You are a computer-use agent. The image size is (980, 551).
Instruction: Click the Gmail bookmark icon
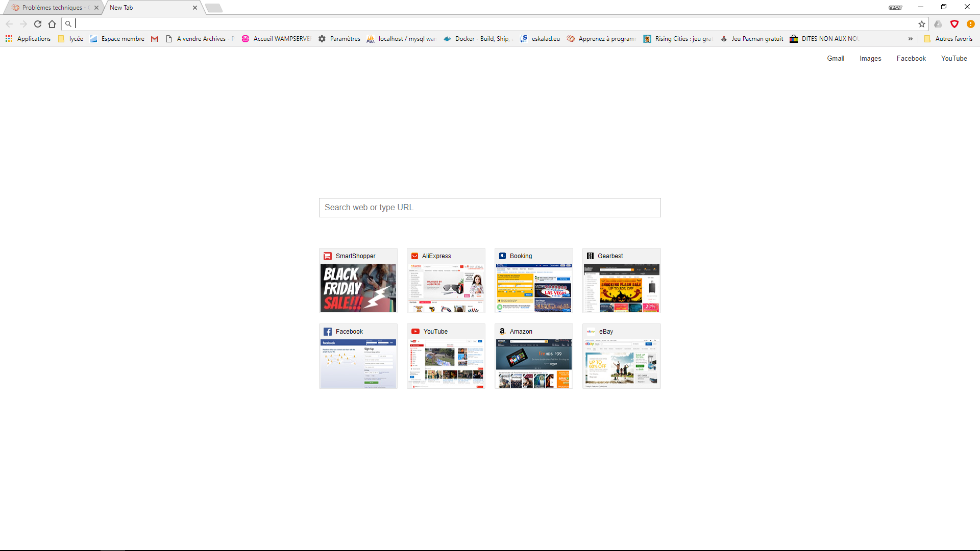pos(155,39)
